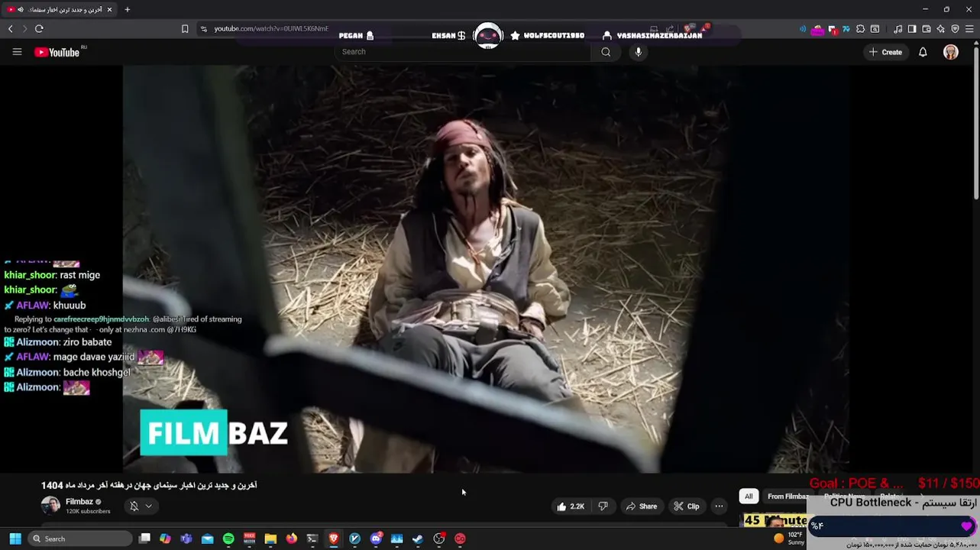Open the Brave VPN shield icon
980x550 pixels.
point(955,29)
